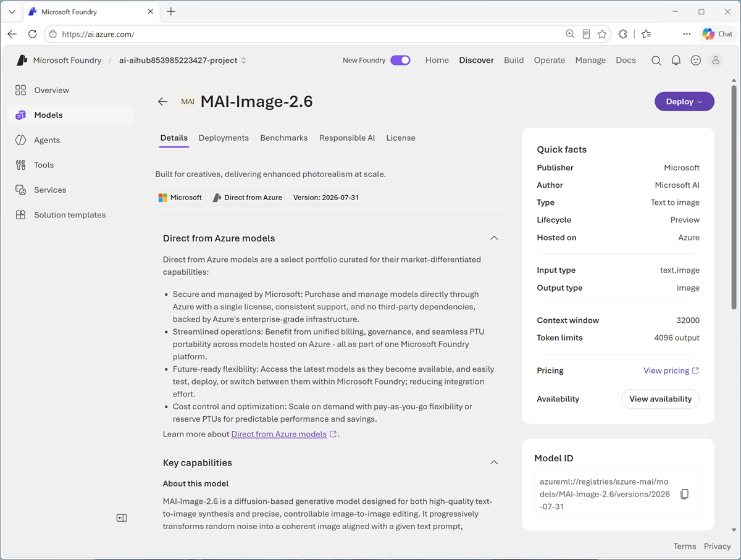Image resolution: width=741 pixels, height=560 pixels.
Task: Open the Docs menu item
Action: click(x=626, y=61)
